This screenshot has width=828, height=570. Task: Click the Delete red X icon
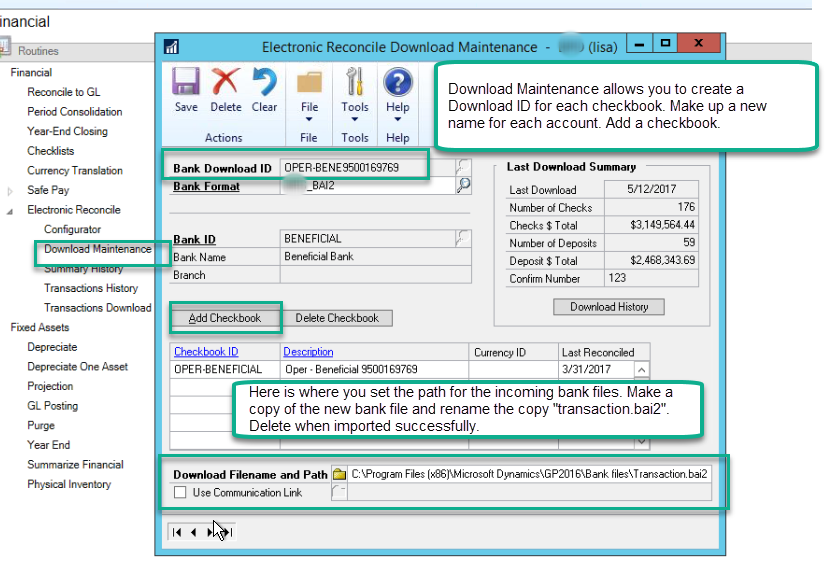225,82
